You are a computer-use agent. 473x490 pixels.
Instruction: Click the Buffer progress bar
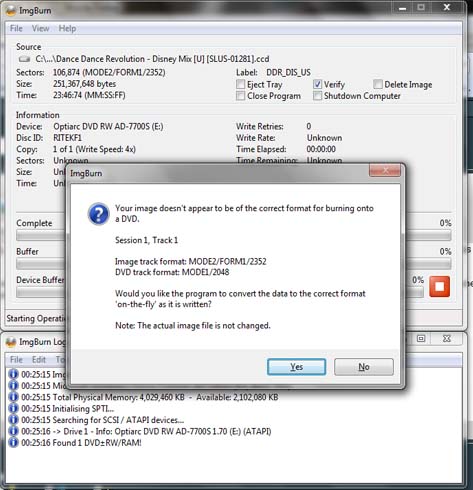(x=233, y=264)
